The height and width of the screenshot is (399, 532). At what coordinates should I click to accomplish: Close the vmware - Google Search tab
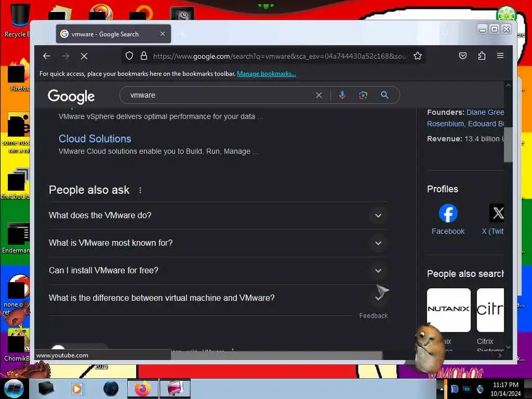pos(163,34)
